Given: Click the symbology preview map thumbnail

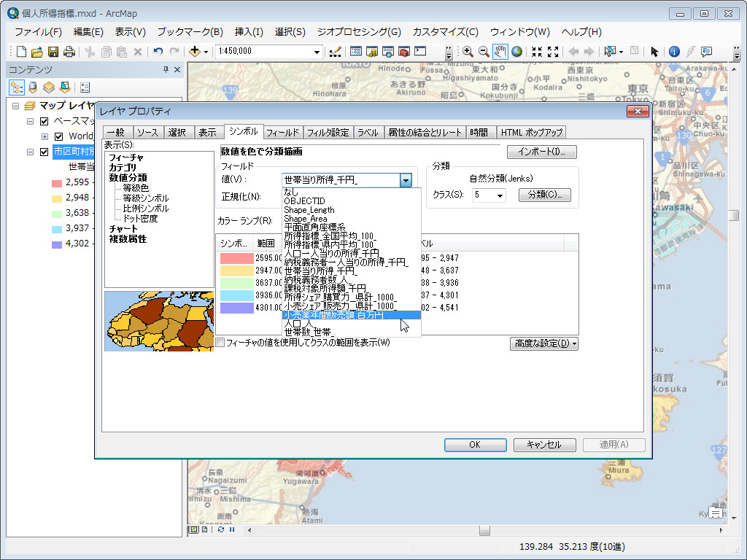Looking at the screenshot, I should [x=159, y=322].
